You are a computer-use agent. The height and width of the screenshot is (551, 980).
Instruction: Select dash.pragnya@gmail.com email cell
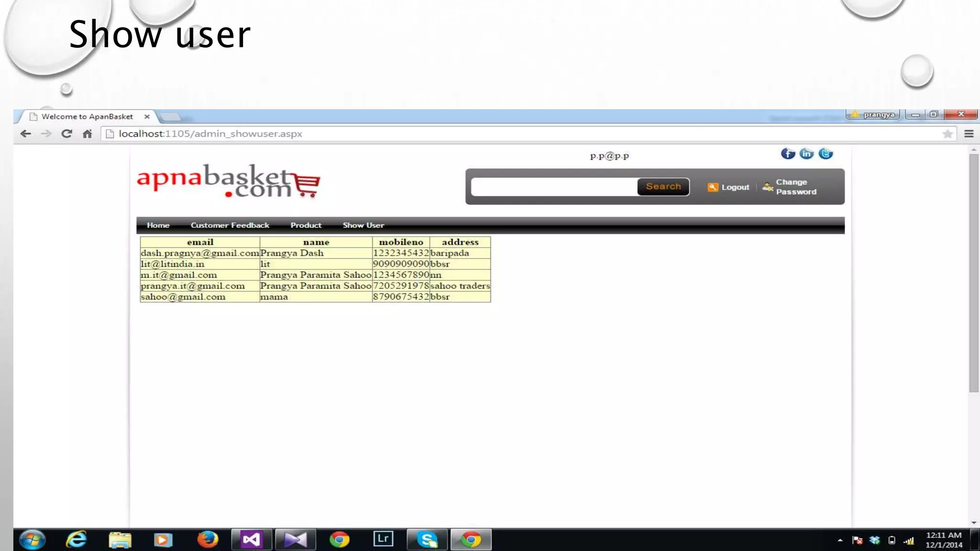pyautogui.click(x=200, y=253)
